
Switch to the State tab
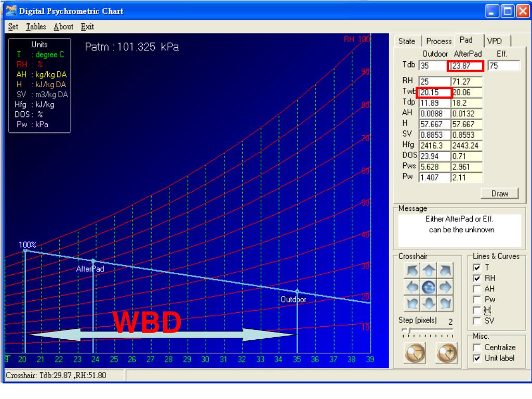(407, 42)
